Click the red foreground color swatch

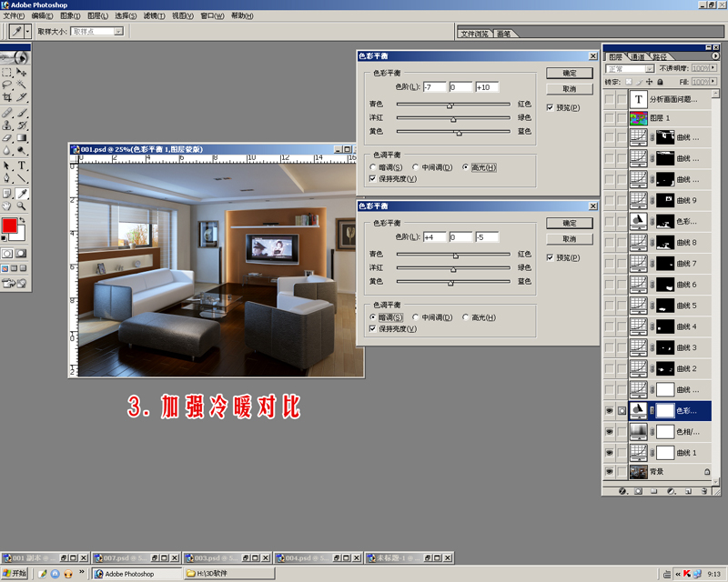click(x=9, y=226)
